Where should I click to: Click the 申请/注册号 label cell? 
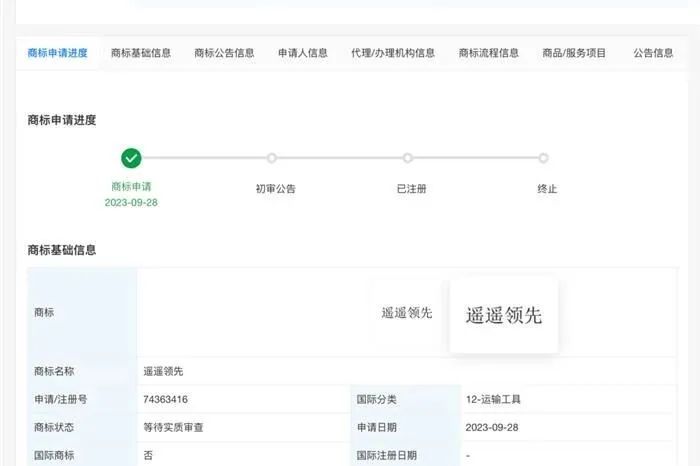82,399
